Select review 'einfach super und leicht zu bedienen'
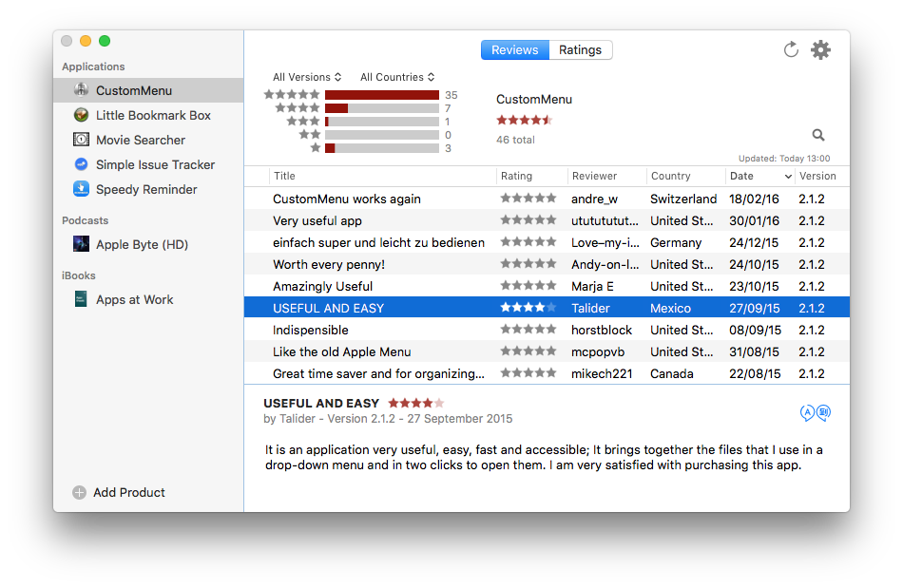The width and height of the screenshot is (903, 588). 548,243
